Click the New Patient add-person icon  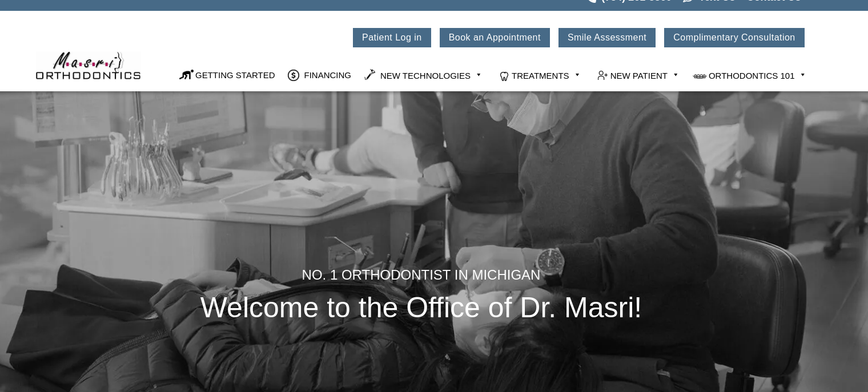[x=602, y=75]
